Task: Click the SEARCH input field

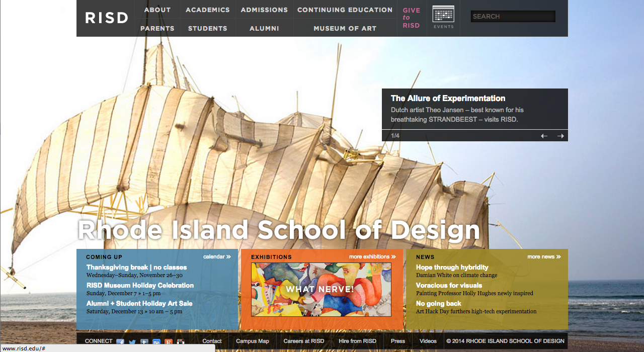Action: 512,16
